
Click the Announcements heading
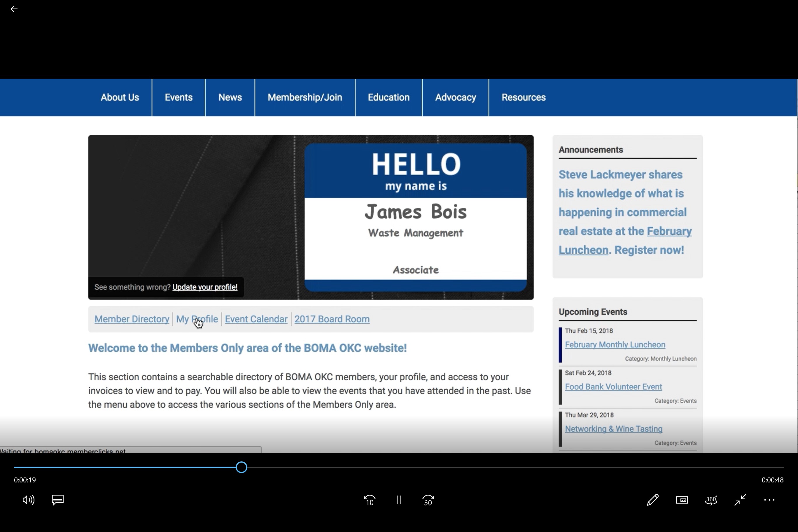591,150
